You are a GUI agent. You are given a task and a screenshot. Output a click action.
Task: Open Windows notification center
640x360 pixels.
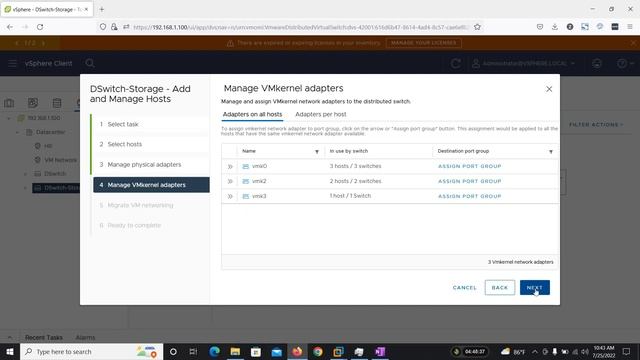(626, 351)
